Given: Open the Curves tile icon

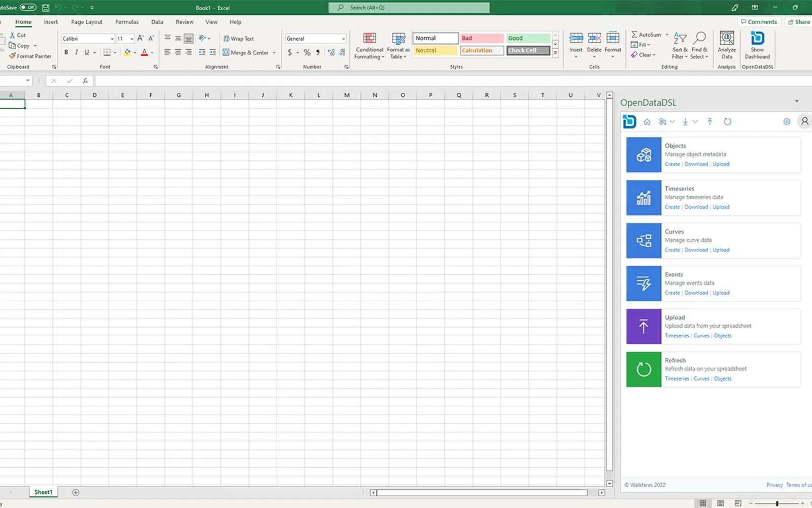Looking at the screenshot, I should (x=644, y=241).
